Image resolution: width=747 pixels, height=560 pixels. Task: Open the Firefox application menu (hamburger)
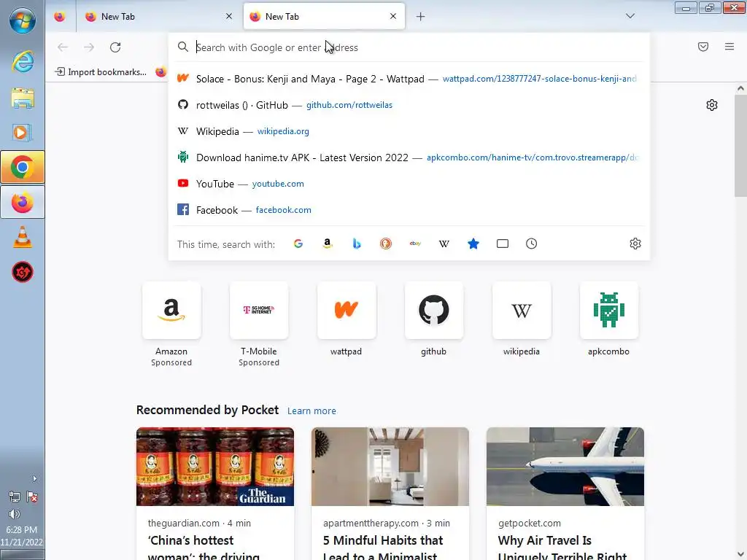point(729,47)
